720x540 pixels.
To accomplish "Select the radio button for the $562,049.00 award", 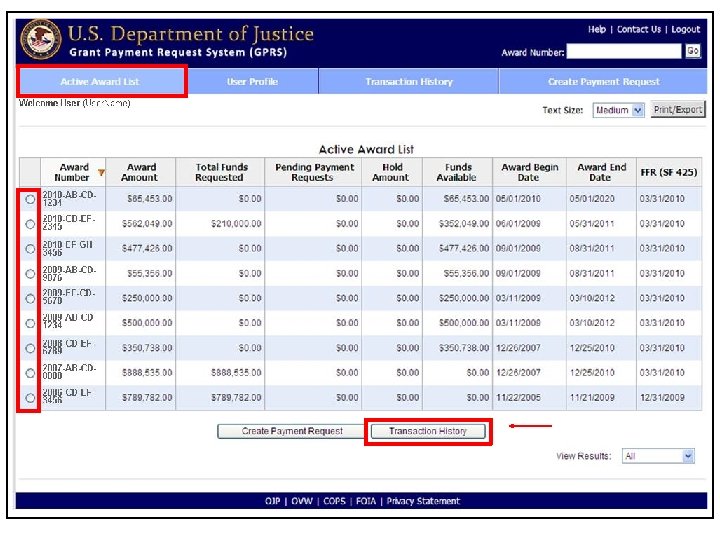I will 30,224.
